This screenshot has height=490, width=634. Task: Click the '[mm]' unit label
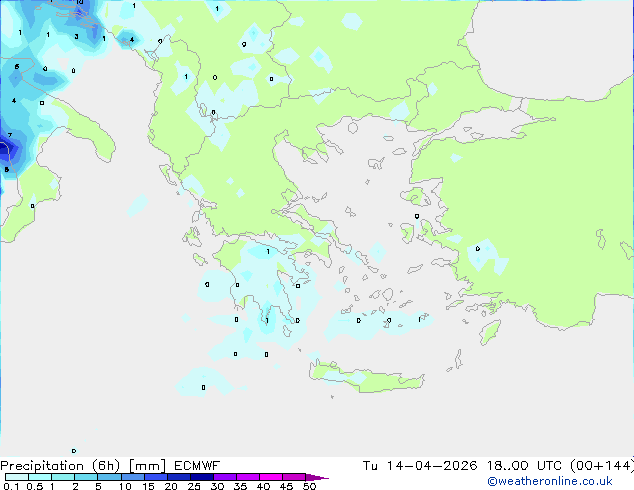click(x=147, y=466)
